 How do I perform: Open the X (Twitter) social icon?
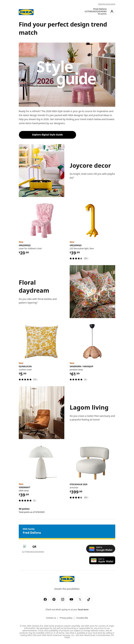pos(80,599)
